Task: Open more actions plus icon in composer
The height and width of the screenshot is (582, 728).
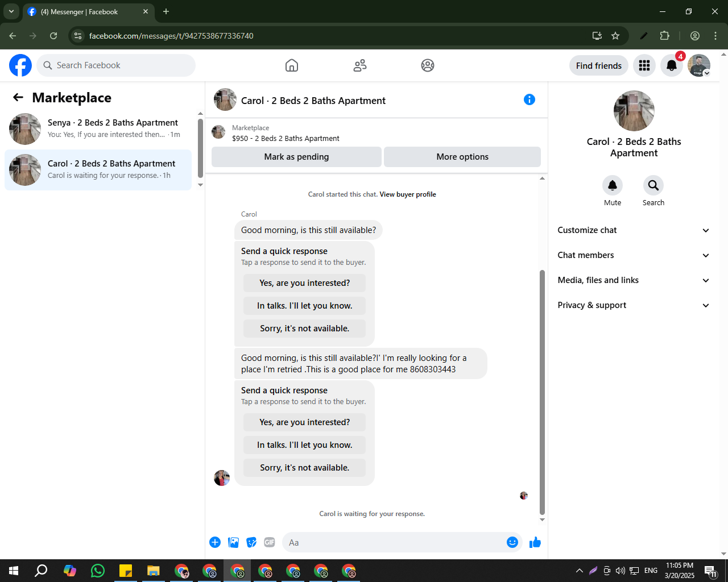Action: click(215, 542)
